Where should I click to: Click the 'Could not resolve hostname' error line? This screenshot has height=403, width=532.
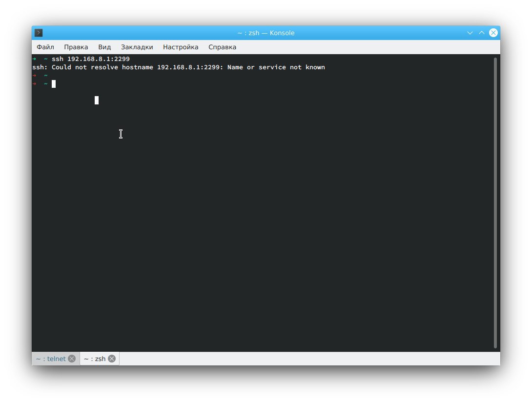(x=179, y=67)
